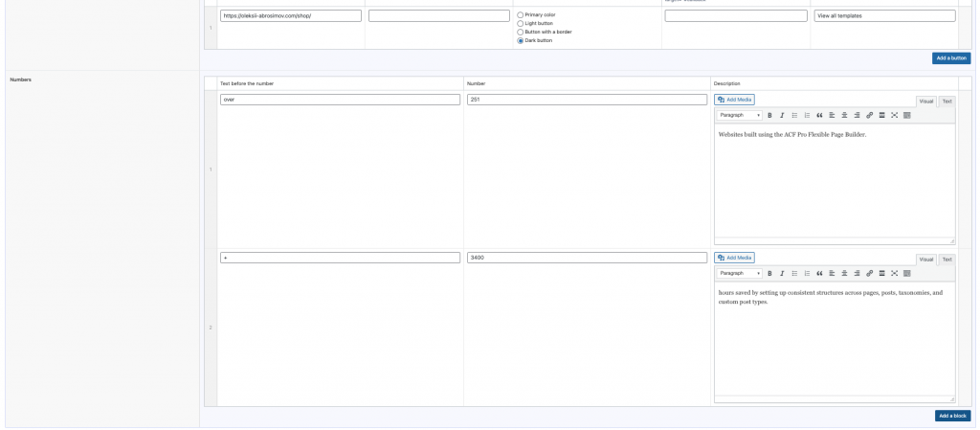
Task: Open fullscreen mode in second Description editor
Action: (x=895, y=274)
